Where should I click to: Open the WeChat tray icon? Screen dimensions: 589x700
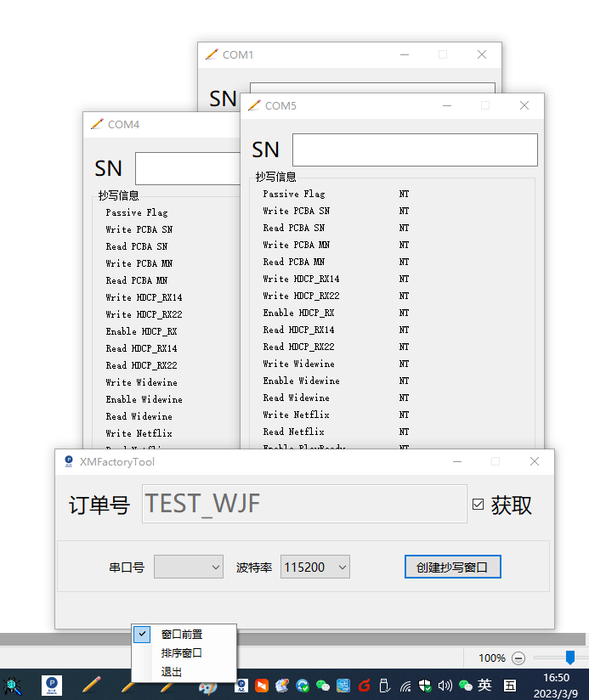click(x=465, y=685)
